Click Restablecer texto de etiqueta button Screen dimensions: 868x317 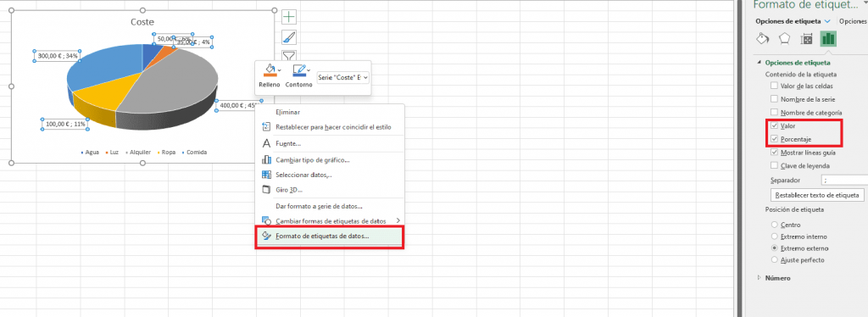(817, 195)
